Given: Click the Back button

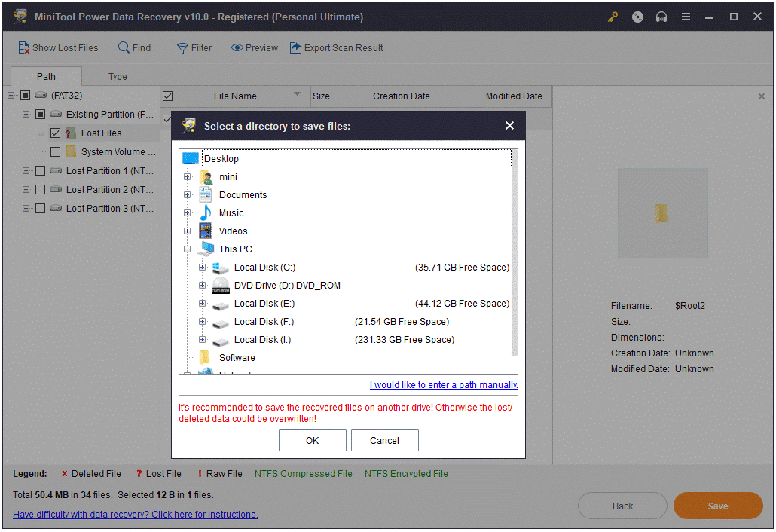Looking at the screenshot, I should pos(622,506).
